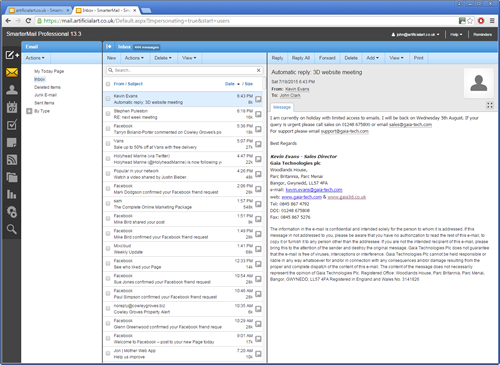Expand the Add dropdown in message toolbar
This screenshot has width=500, height=365.
(x=373, y=58)
